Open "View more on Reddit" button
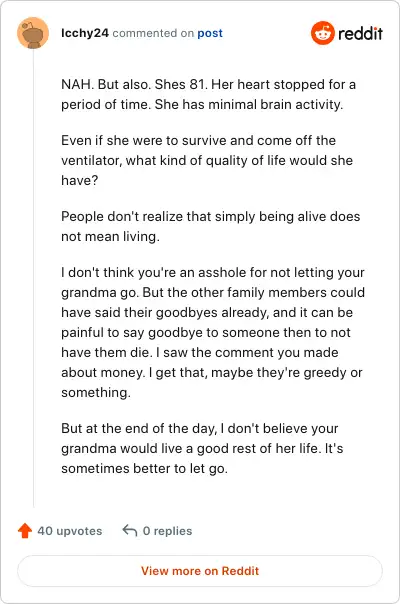This screenshot has width=400, height=604. tap(200, 571)
